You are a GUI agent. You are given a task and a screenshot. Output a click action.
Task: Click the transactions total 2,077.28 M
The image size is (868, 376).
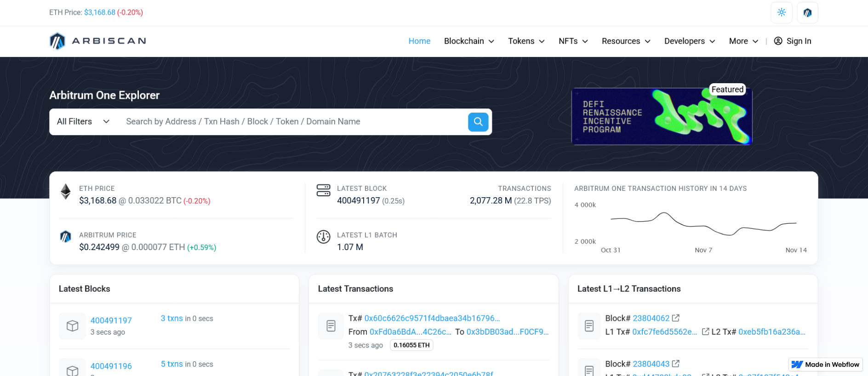click(x=491, y=201)
